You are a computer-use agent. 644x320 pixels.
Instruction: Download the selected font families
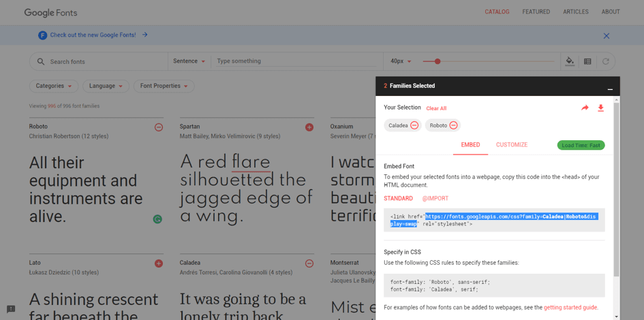click(600, 108)
